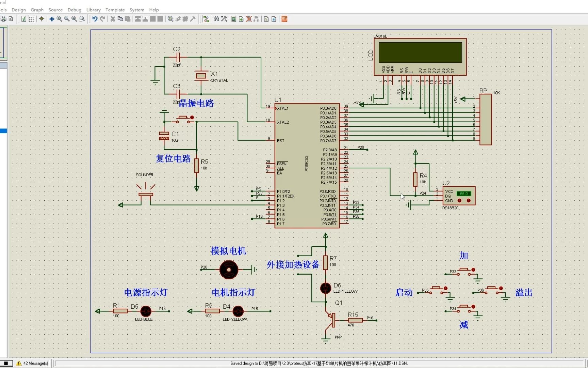Open the Design Explorer icon

[234, 19]
